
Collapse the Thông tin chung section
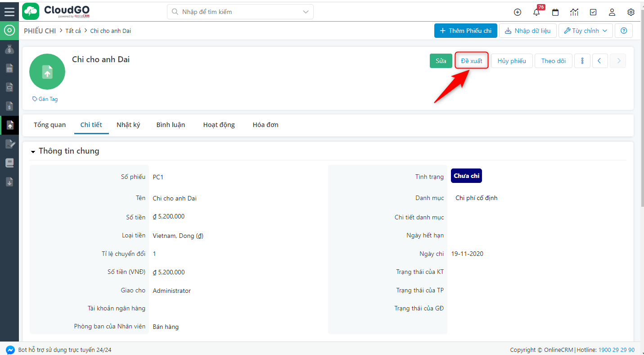[x=33, y=151]
